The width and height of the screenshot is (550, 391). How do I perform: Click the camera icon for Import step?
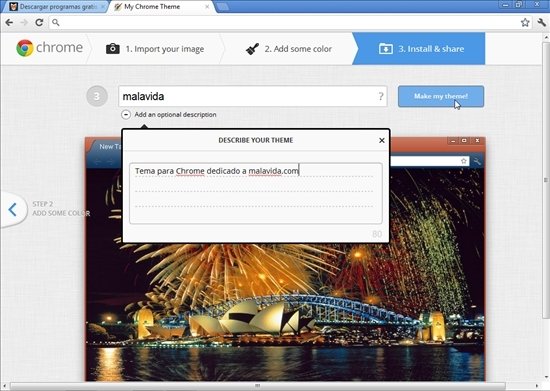coord(113,49)
